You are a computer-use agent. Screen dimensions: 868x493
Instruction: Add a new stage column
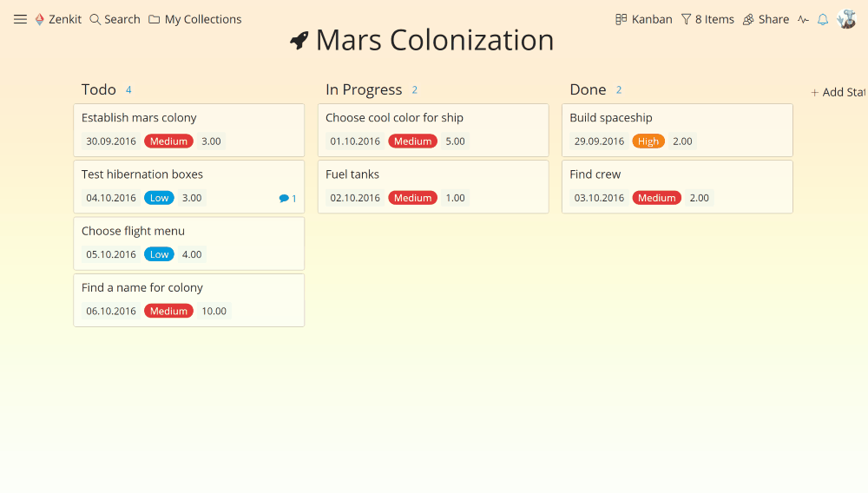(x=838, y=92)
